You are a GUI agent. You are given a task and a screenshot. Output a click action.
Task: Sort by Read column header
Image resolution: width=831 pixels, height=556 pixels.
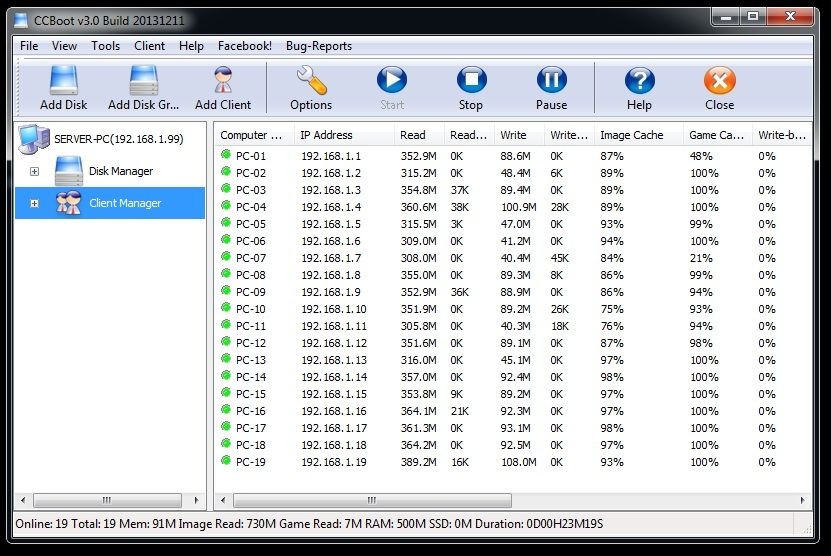[419, 135]
